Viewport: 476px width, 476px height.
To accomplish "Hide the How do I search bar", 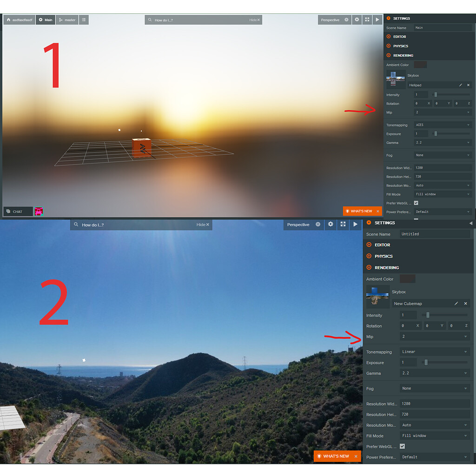I will (x=255, y=20).
